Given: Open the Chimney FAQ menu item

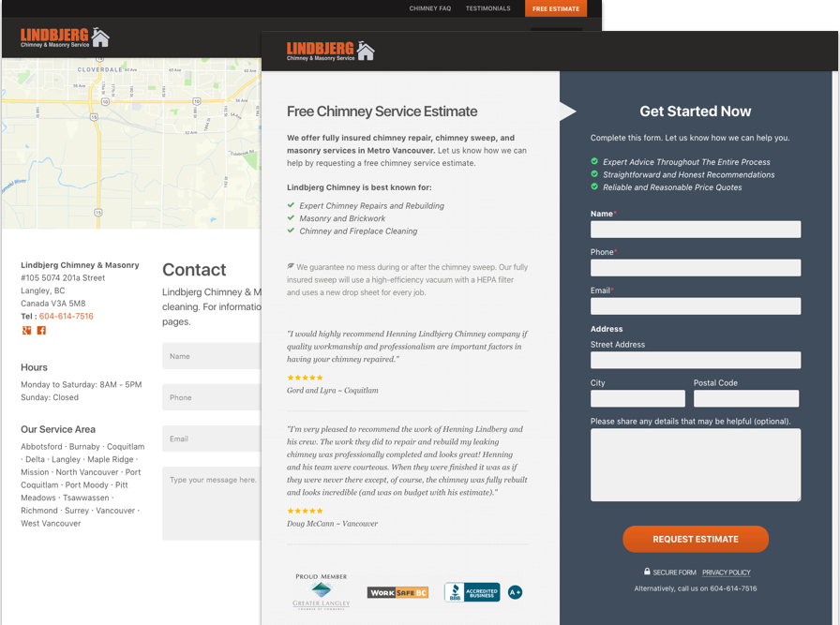Looking at the screenshot, I should 430,8.
